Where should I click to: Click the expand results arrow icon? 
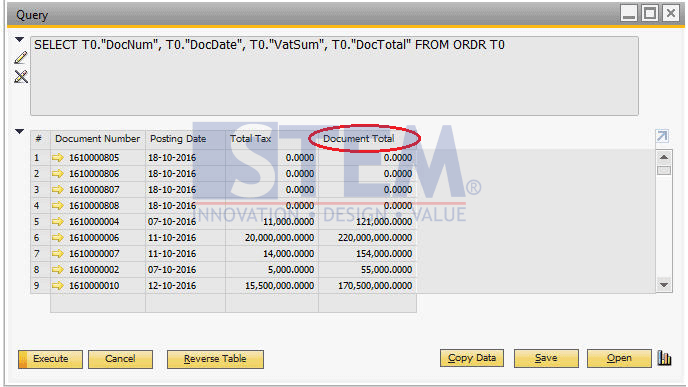click(x=663, y=136)
